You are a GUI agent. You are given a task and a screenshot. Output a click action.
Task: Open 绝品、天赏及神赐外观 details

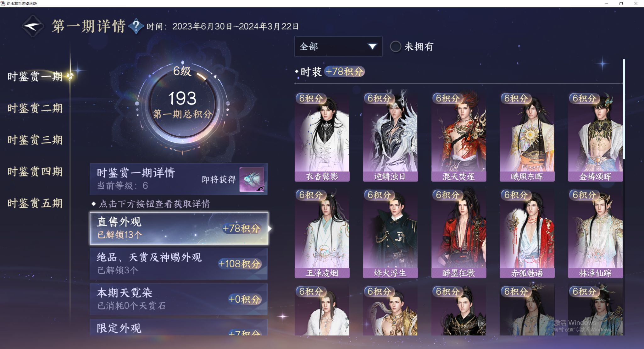pyautogui.click(x=179, y=264)
